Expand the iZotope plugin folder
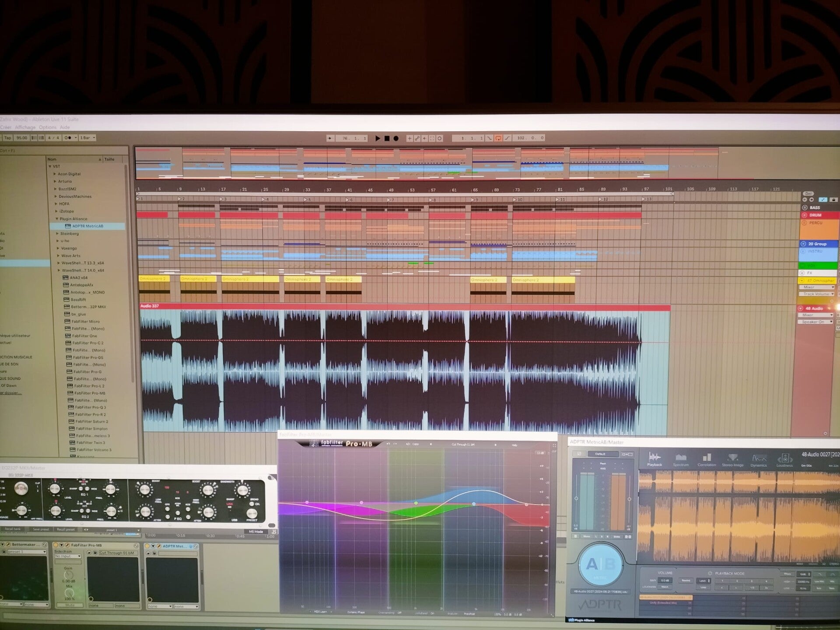Image resolution: width=840 pixels, height=630 pixels. [x=56, y=211]
